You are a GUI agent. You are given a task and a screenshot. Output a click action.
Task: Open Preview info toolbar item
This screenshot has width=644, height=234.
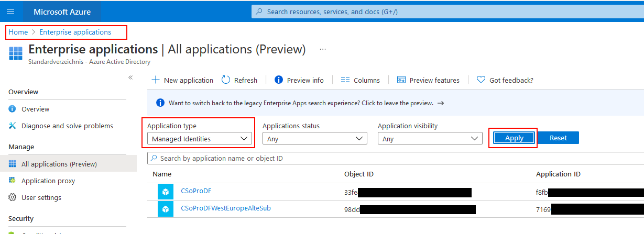(x=305, y=80)
